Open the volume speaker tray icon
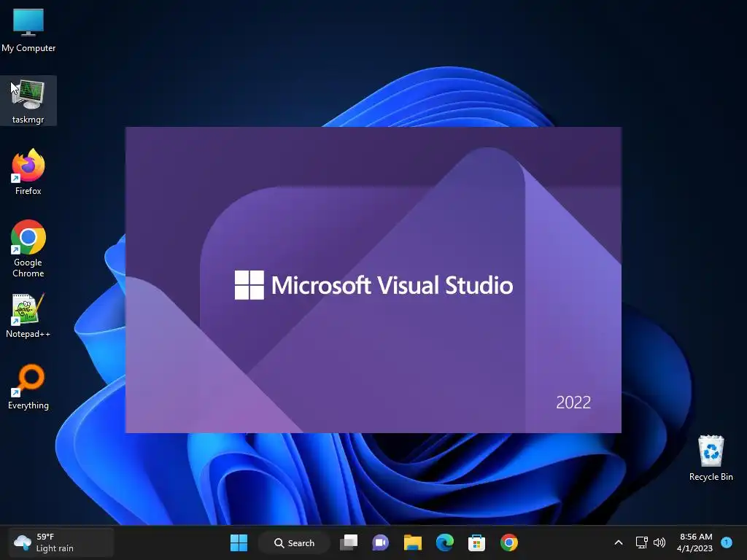747x560 pixels. click(659, 542)
